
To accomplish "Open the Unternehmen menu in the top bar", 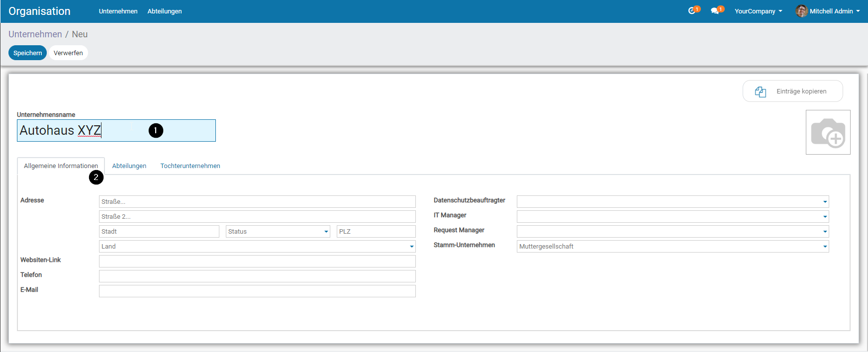I will pos(118,11).
